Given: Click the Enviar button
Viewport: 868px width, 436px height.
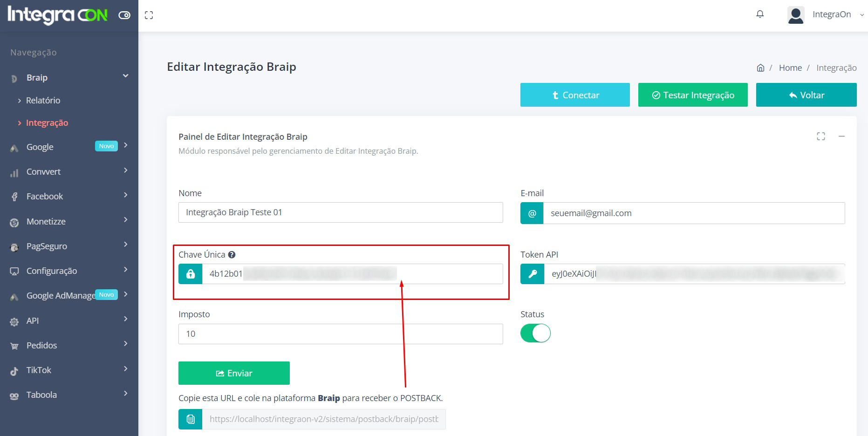Looking at the screenshot, I should [234, 373].
